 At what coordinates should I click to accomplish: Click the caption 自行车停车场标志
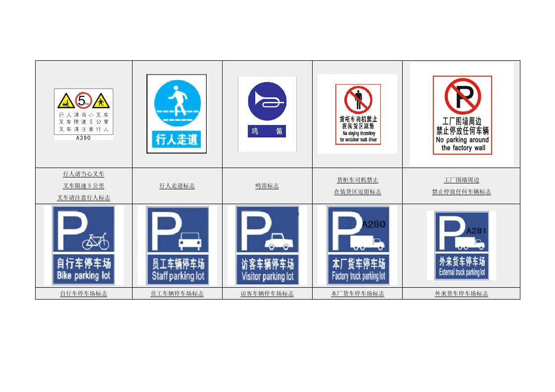click(x=84, y=294)
